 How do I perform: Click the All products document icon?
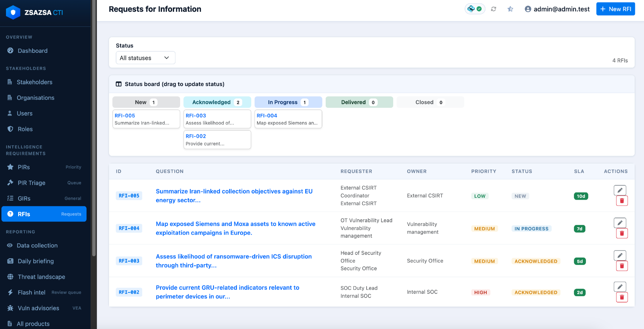(10, 324)
